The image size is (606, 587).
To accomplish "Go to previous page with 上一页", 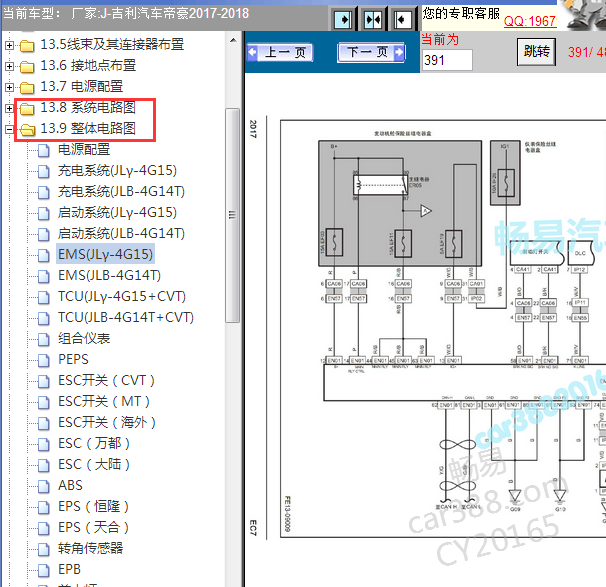I will coord(280,52).
